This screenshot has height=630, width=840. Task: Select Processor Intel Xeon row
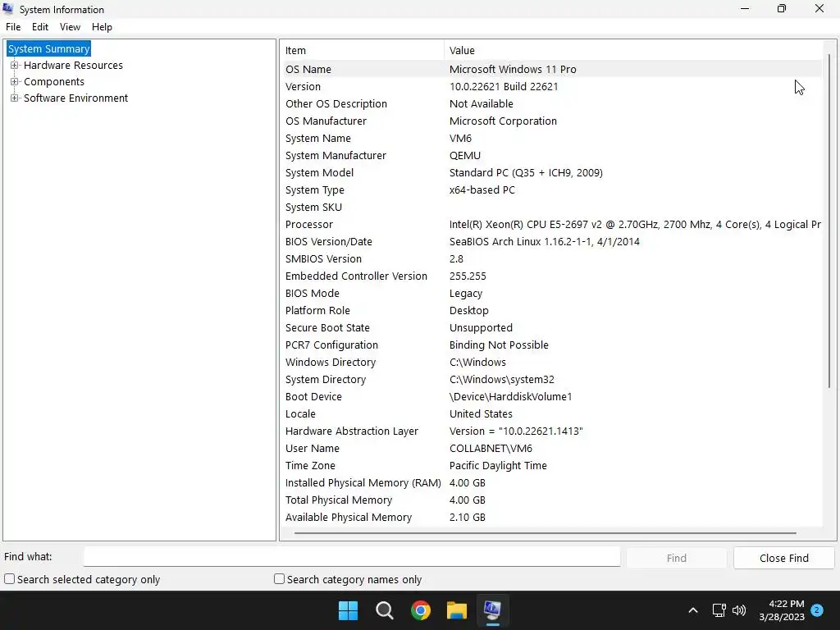tap(552, 225)
